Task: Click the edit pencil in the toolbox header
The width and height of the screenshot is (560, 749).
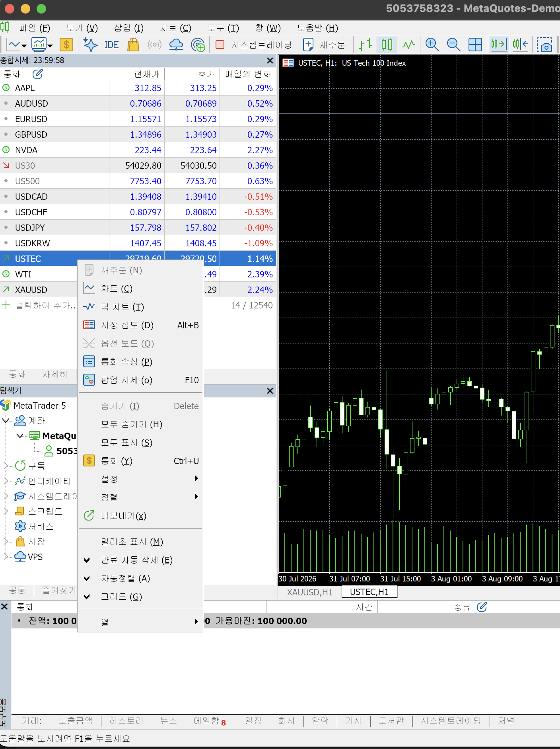Action: pos(482,607)
